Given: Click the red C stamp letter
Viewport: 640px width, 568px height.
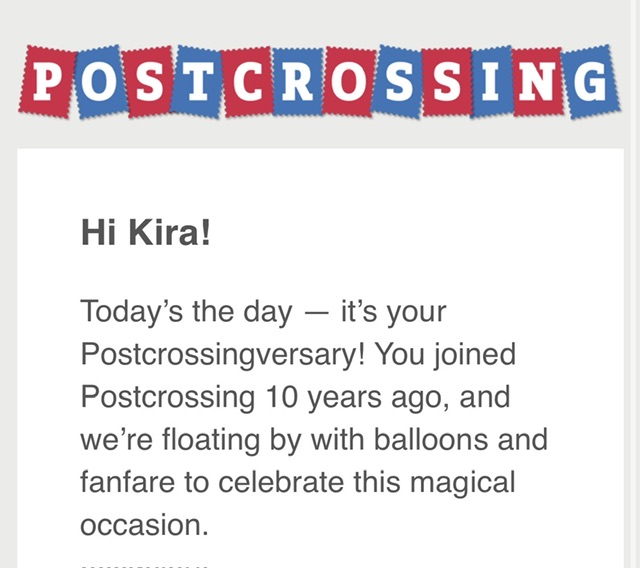Looking at the screenshot, I should [x=247, y=82].
